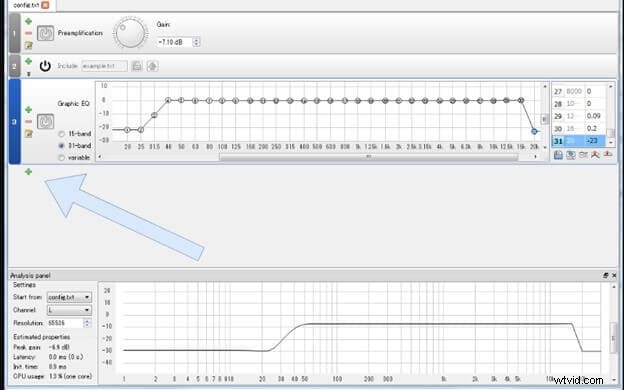
Task: Click the Resolution value field
Action: [x=65, y=323]
